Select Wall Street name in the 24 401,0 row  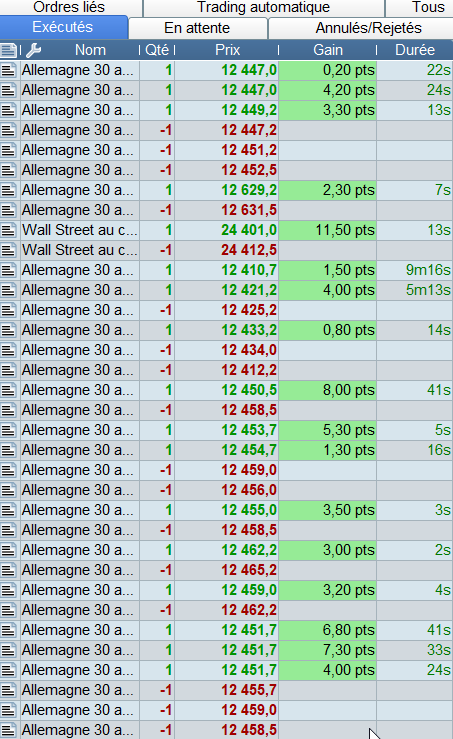pos(80,230)
